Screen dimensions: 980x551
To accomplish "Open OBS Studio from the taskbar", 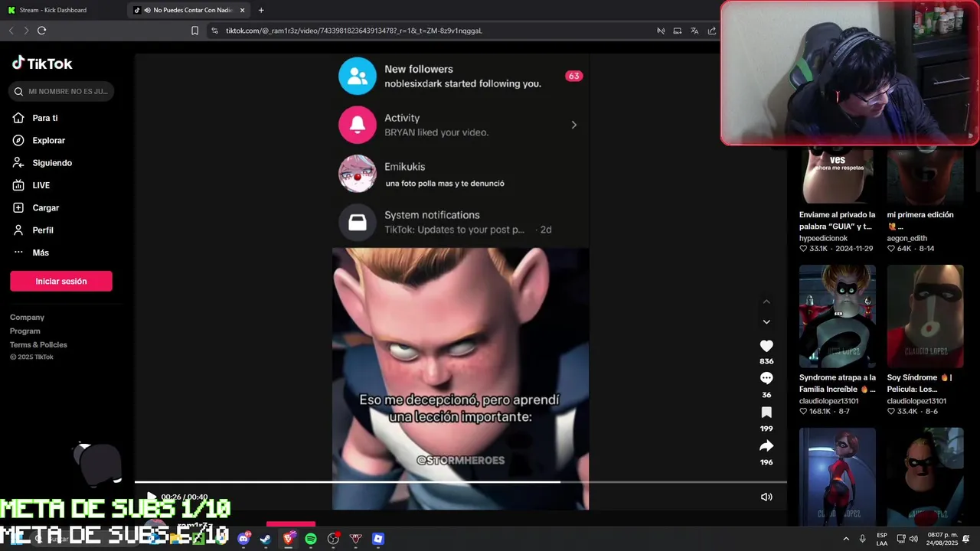I will coord(333,539).
